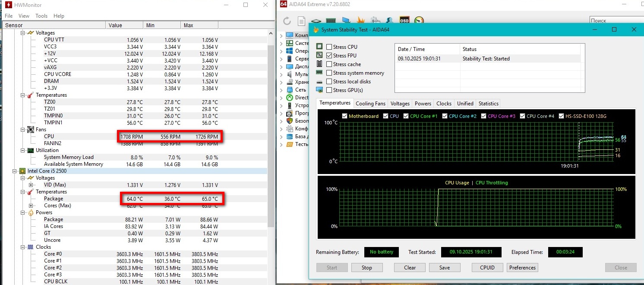Collapse the Fans node in HWMonitor
The height and width of the screenshot is (285, 644).
(x=22, y=130)
